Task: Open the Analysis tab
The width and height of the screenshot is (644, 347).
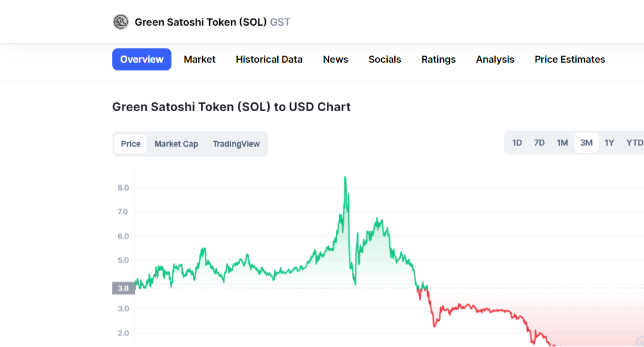Action: click(495, 59)
